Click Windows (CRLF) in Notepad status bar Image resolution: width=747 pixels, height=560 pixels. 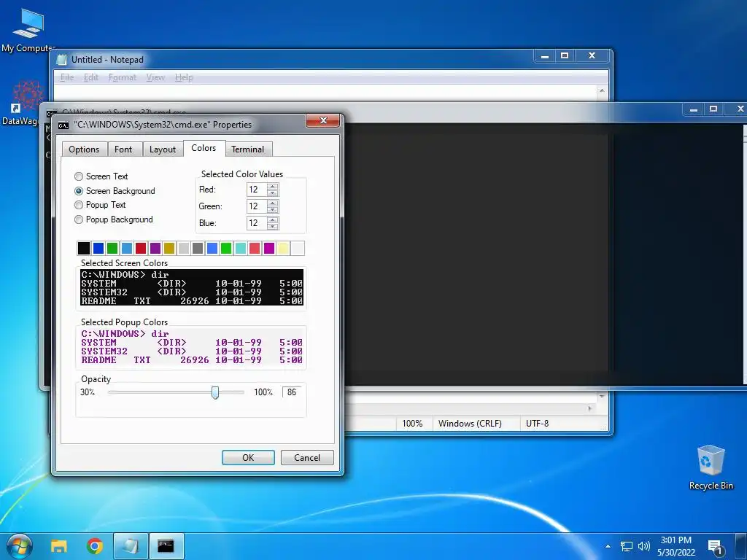click(x=470, y=424)
